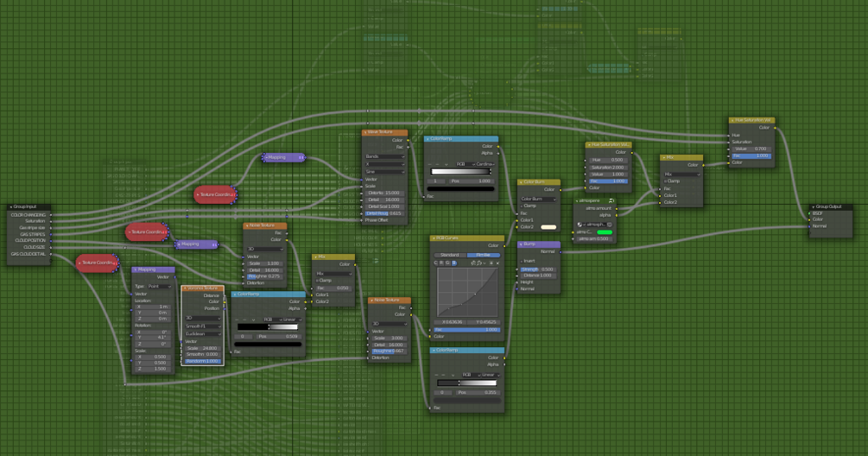Screen dimensions: 868x456
Task: Adjust the Fac 1.000 slider in RGB Curves
Action: click(467, 330)
